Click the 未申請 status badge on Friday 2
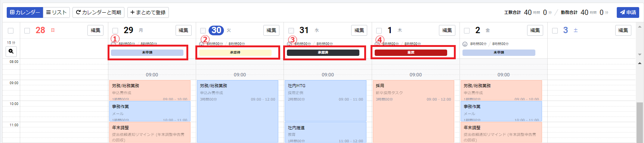This screenshot has height=143, width=644. click(x=499, y=53)
